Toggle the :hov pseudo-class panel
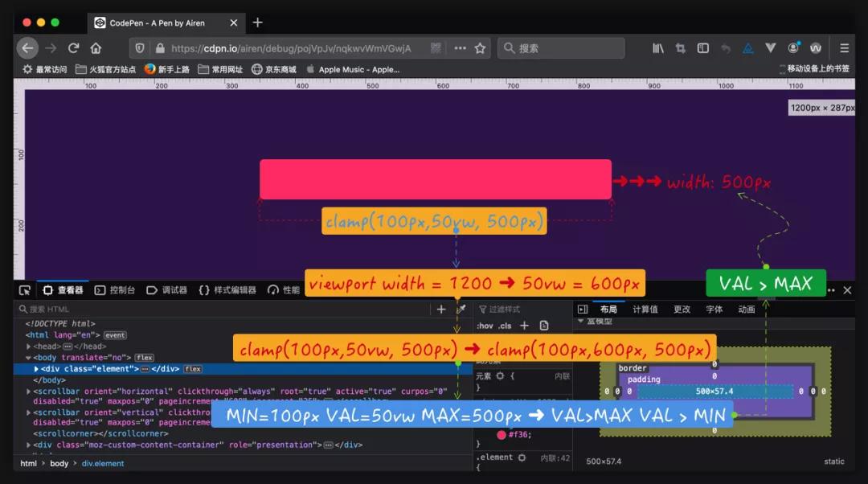The image size is (868, 484). pyautogui.click(x=485, y=326)
